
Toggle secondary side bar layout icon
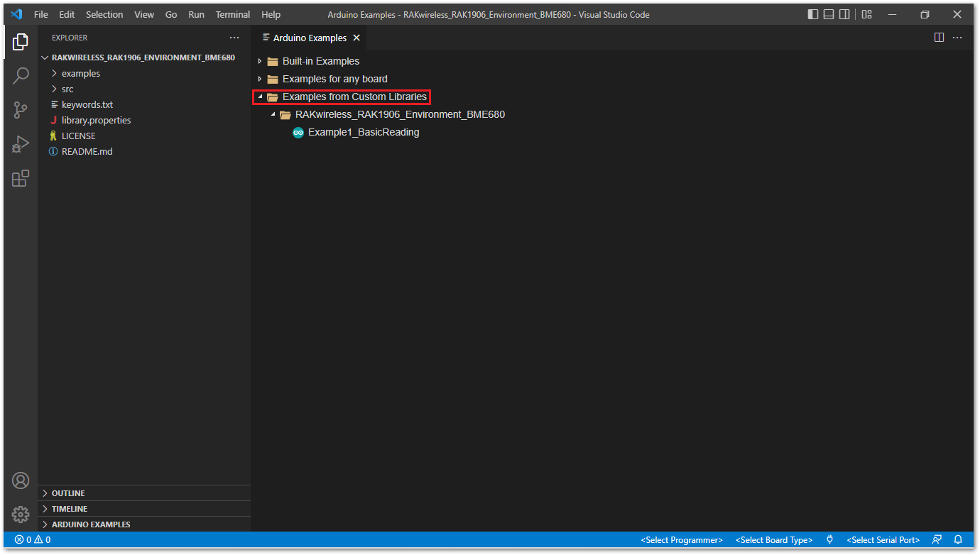[x=844, y=14]
